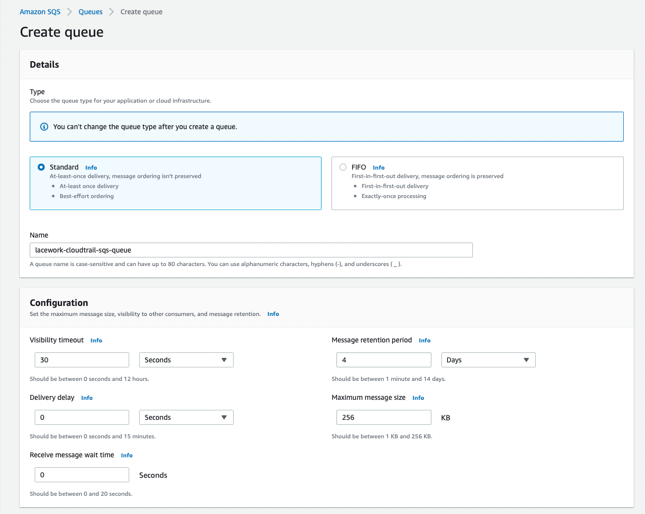
Task: Open Info link for Message retention period
Action: [424, 341]
